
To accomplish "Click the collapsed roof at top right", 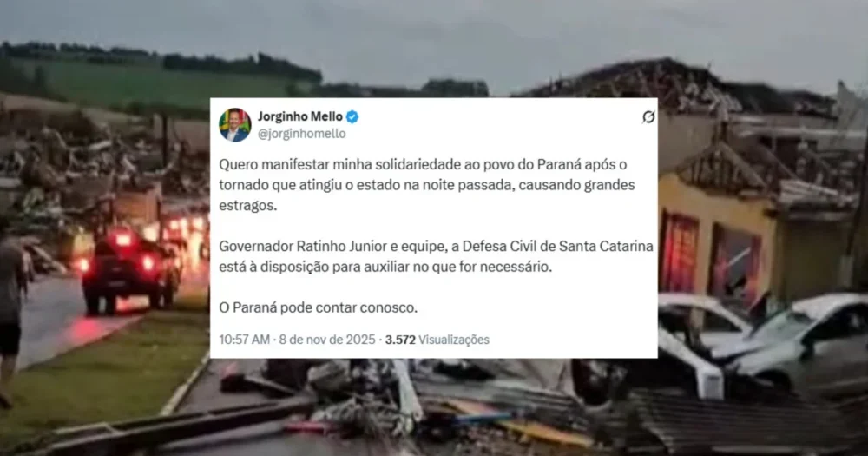I will click(681, 86).
